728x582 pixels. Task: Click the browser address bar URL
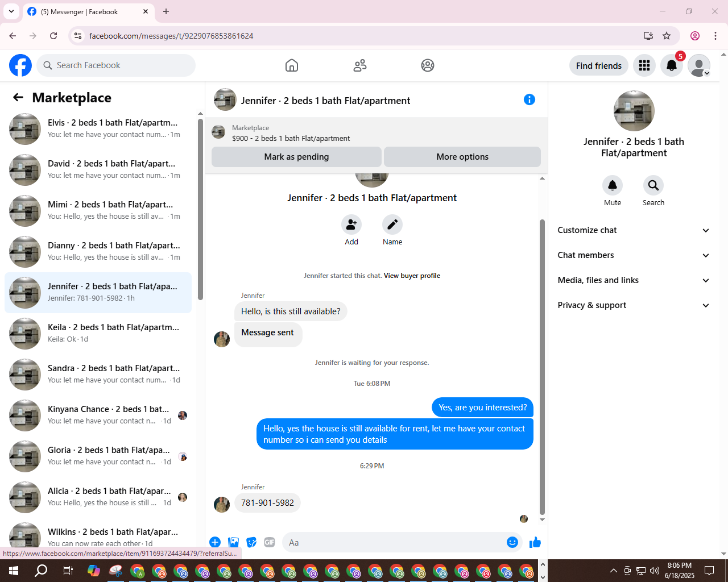point(171,36)
